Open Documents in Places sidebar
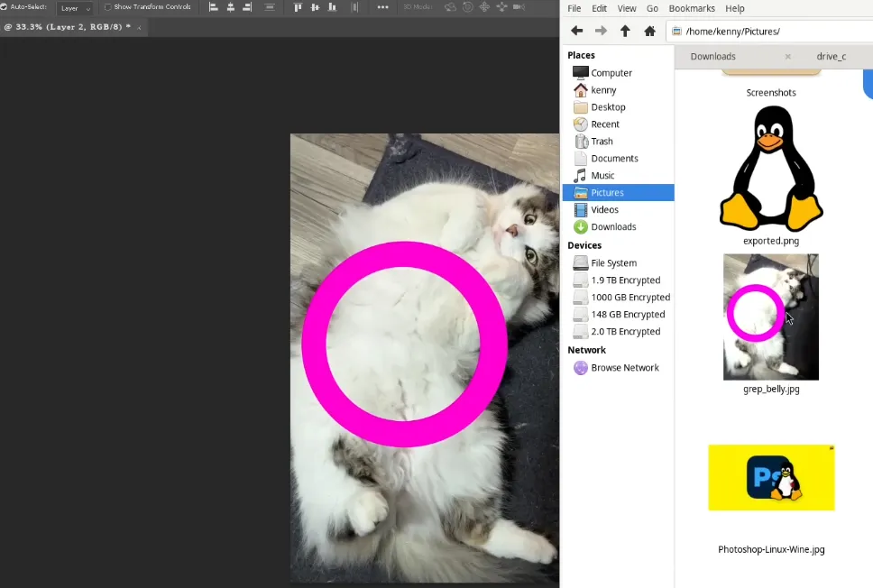Screen dimensions: 873x588 [x=618, y=158]
